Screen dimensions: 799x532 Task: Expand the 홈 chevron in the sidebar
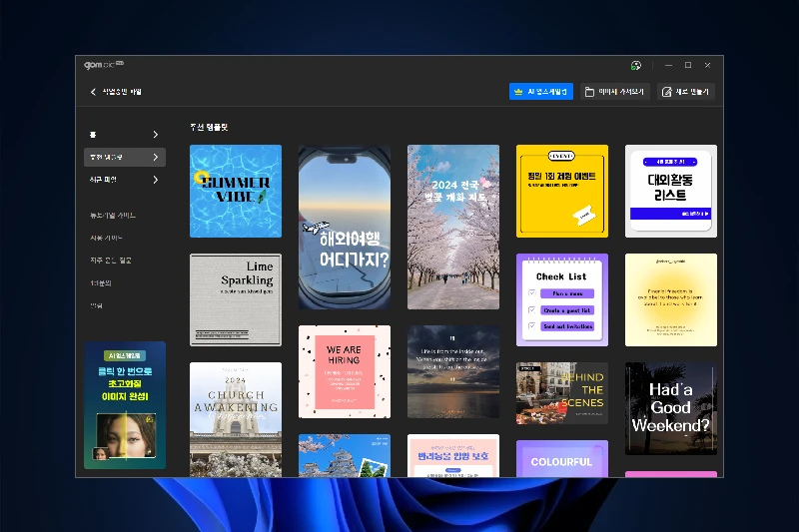pos(155,135)
